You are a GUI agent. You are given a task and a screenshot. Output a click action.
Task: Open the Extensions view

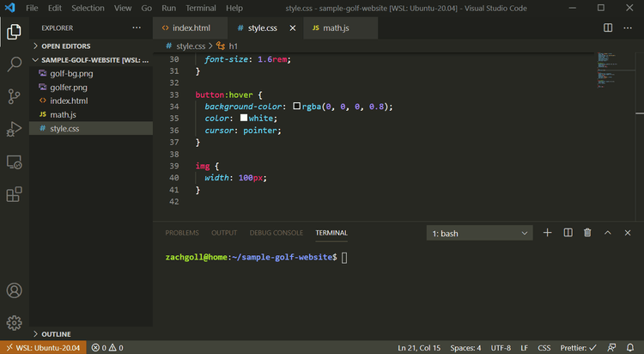coord(14,194)
